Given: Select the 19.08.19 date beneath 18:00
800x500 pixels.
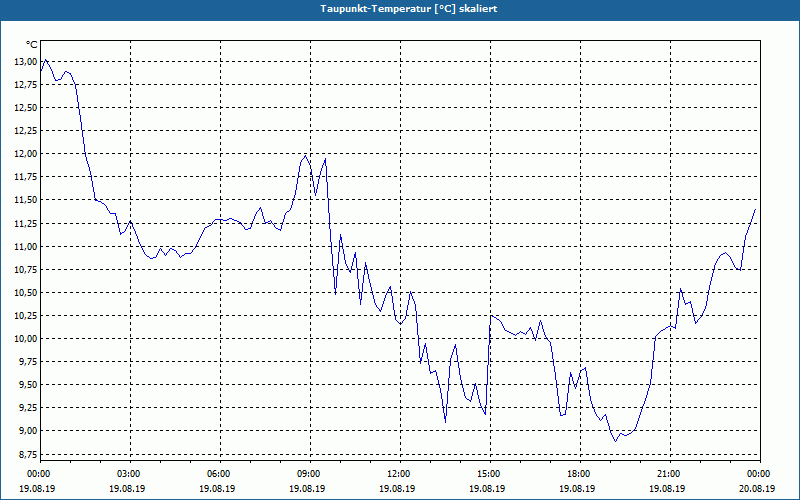Looking at the screenshot, I should tap(577, 488).
